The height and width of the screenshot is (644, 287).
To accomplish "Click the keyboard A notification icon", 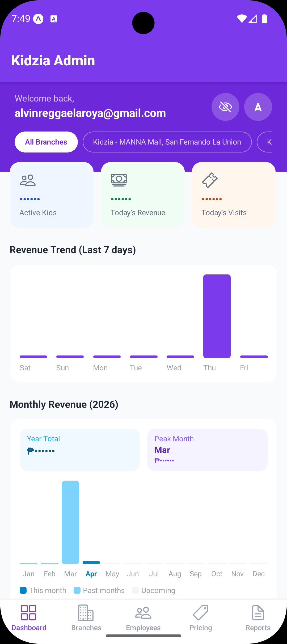I will 54,19.
